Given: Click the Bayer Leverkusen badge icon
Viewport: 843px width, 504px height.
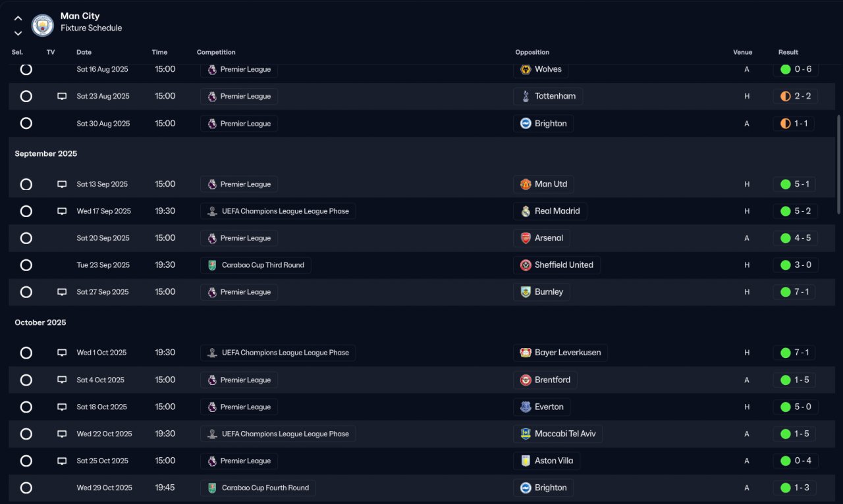Looking at the screenshot, I should click(526, 353).
